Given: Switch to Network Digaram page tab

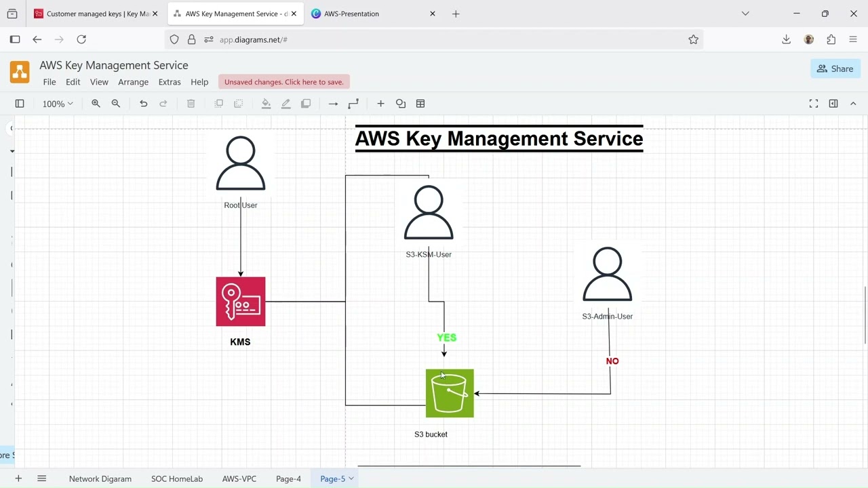Looking at the screenshot, I should (100, 479).
